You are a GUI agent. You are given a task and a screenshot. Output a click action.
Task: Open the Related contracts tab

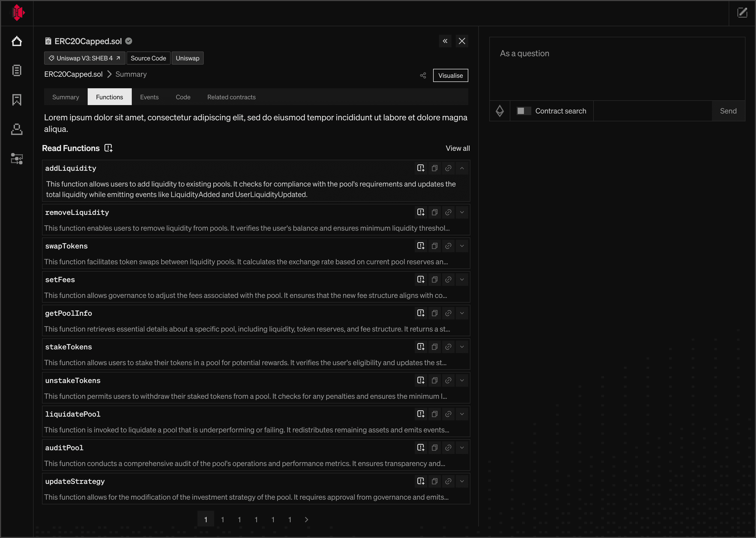point(231,97)
